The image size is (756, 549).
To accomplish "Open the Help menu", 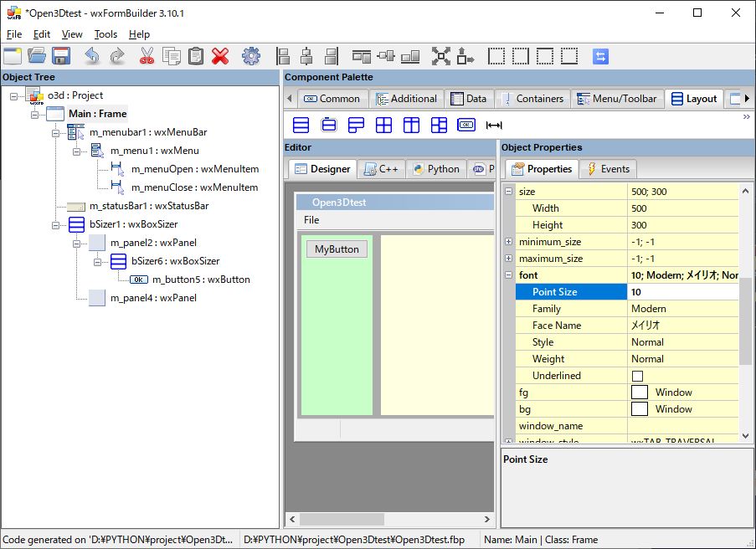I will tap(139, 34).
